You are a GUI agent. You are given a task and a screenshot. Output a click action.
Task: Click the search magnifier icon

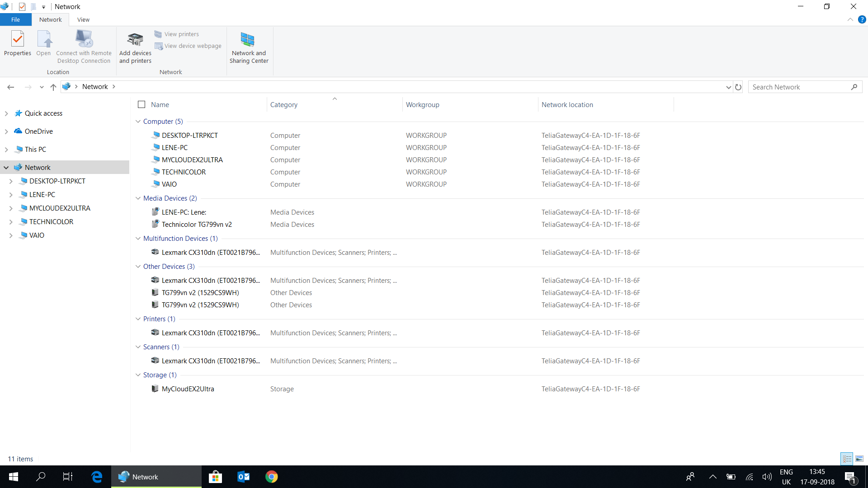[854, 87]
